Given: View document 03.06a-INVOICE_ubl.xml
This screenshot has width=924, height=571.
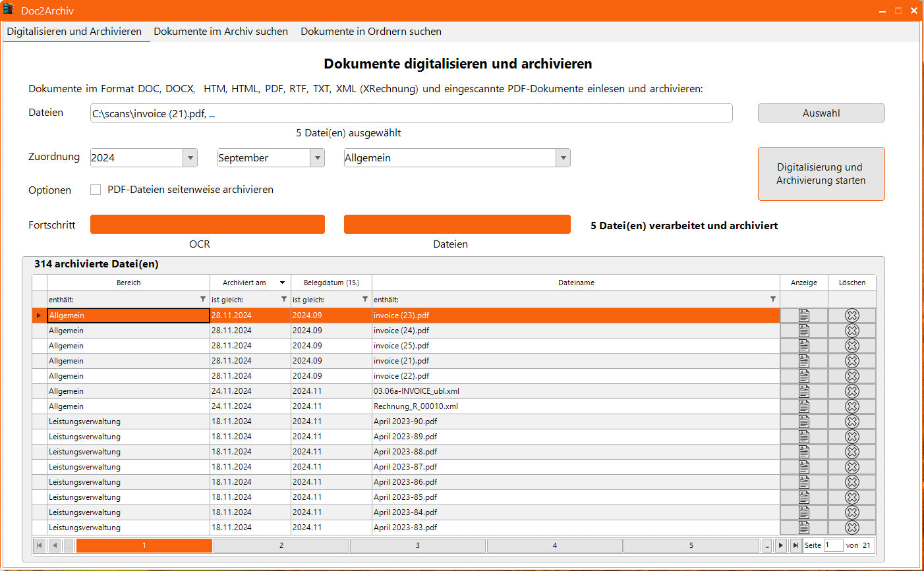Looking at the screenshot, I should [x=803, y=391].
